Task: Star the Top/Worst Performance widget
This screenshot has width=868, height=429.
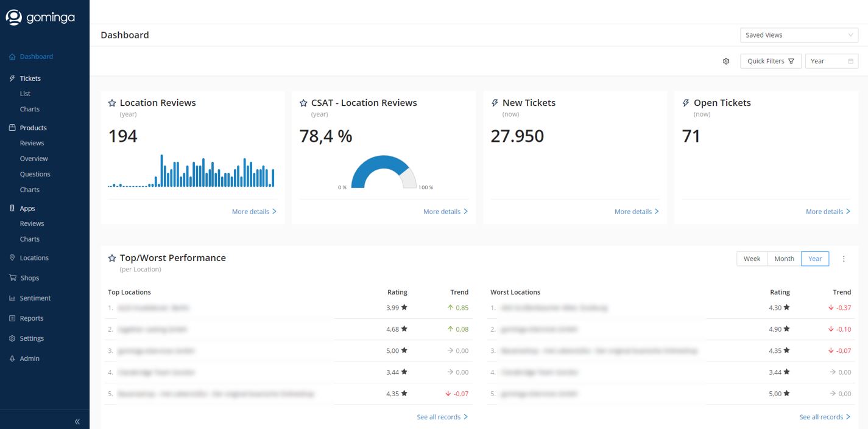Action: (112, 258)
